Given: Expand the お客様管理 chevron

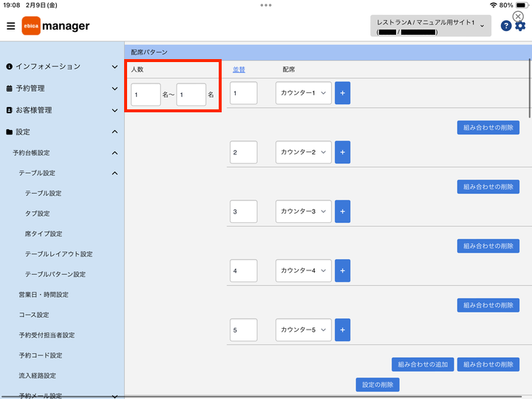Looking at the screenshot, I should click(x=115, y=110).
